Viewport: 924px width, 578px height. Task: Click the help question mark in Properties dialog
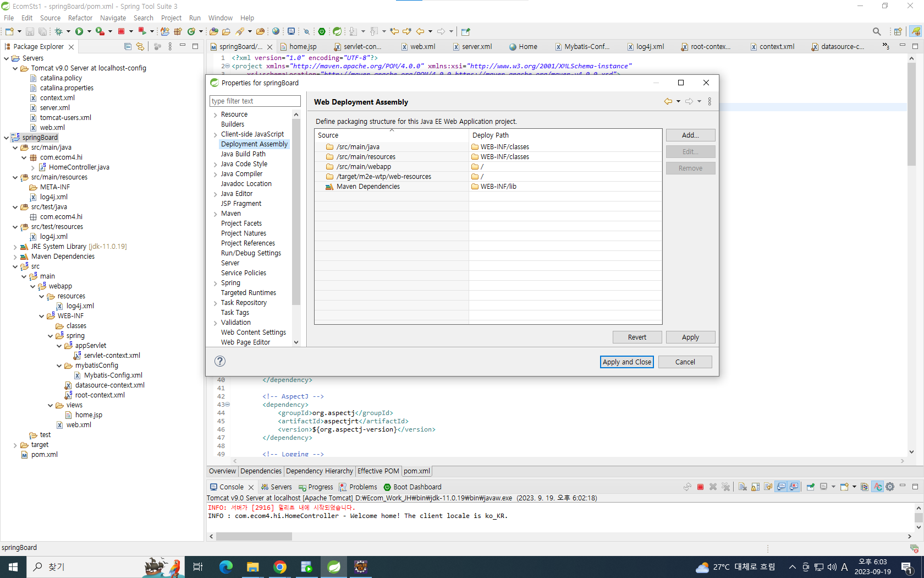click(x=220, y=361)
